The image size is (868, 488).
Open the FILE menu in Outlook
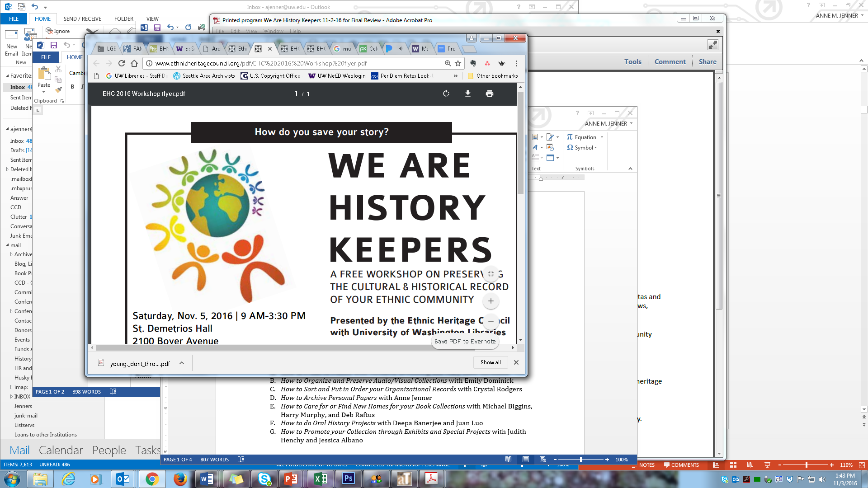pos(14,19)
